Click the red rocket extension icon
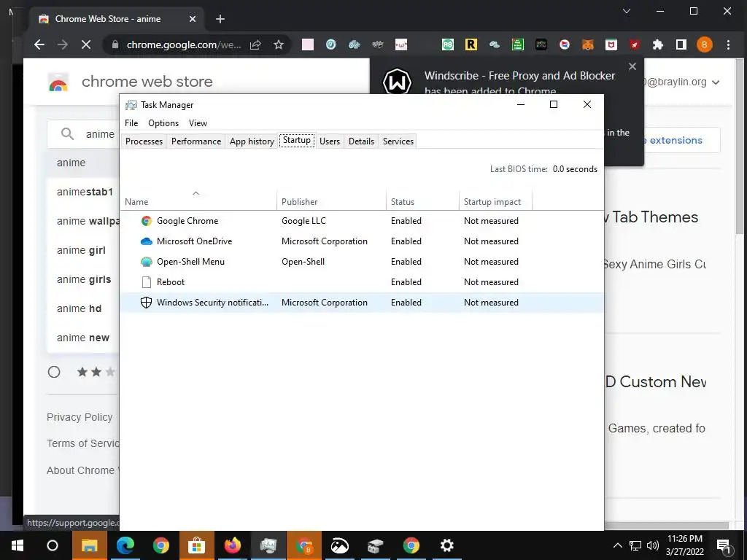The height and width of the screenshot is (560, 747). pyautogui.click(x=635, y=44)
